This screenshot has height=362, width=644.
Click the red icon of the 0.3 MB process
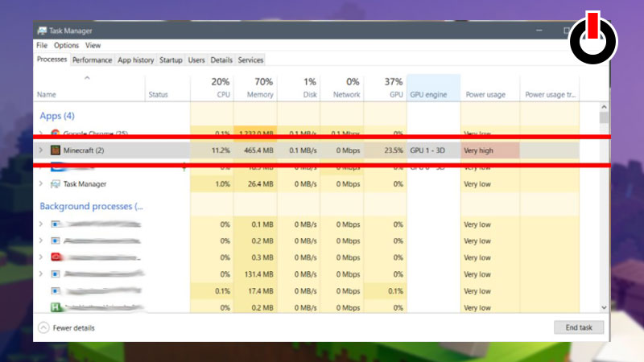click(56, 257)
